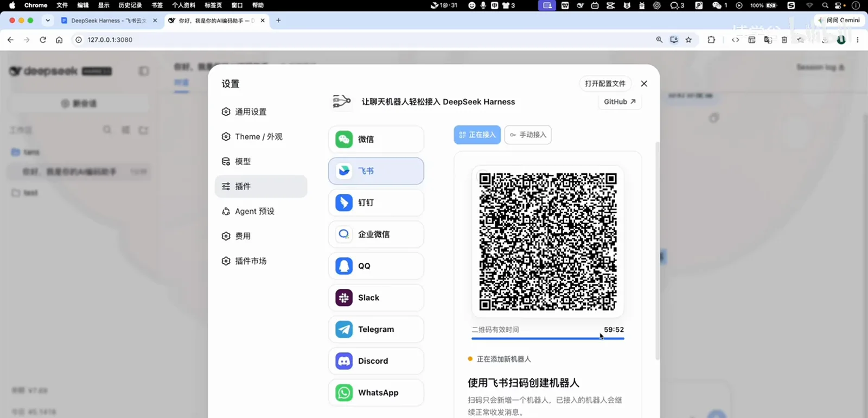This screenshot has width=868, height=418.
Task: Open 通用设置 in settings sidebar
Action: point(261,112)
